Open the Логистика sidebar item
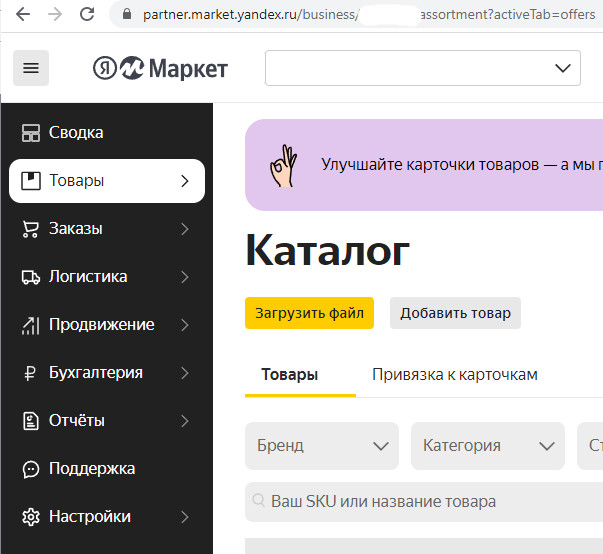Viewport: 603px width, 554px height. [107, 277]
